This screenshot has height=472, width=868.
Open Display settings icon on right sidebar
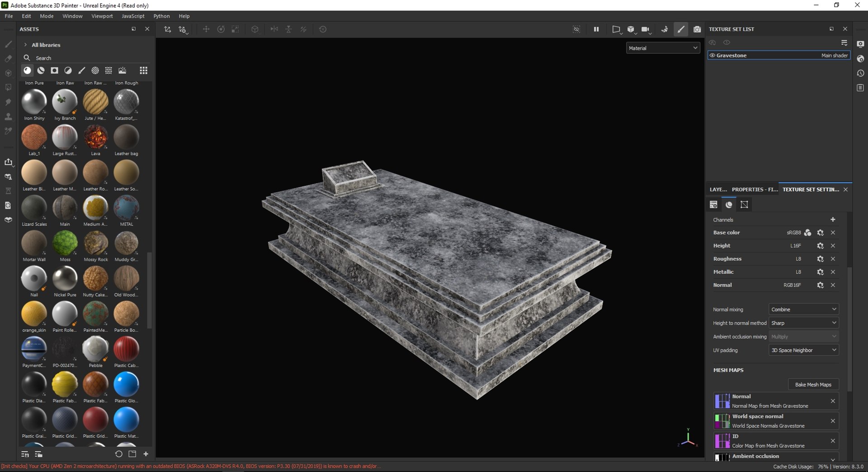(x=860, y=44)
